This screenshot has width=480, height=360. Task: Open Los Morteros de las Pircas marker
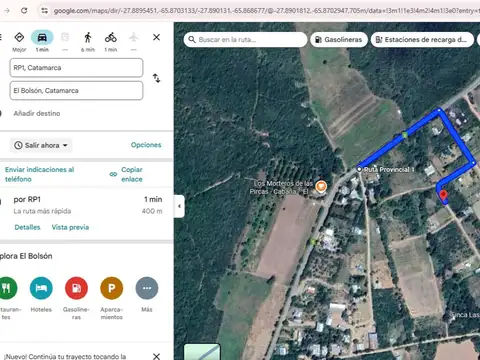[321, 187]
